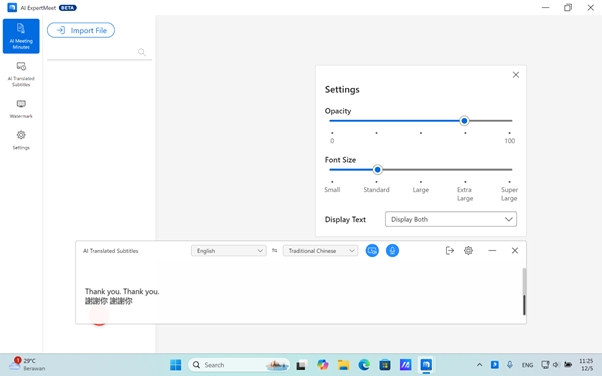602x376 pixels.
Task: Open Task View from the taskbar
Action: (x=301, y=365)
